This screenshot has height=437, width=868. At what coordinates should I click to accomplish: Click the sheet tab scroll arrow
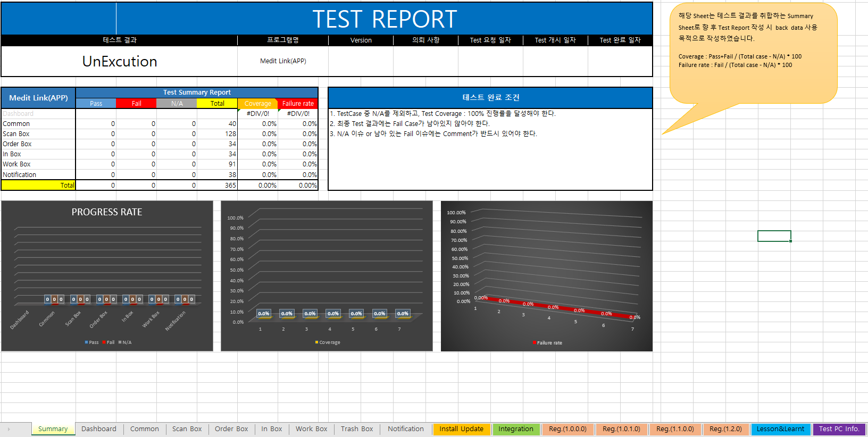coord(9,429)
